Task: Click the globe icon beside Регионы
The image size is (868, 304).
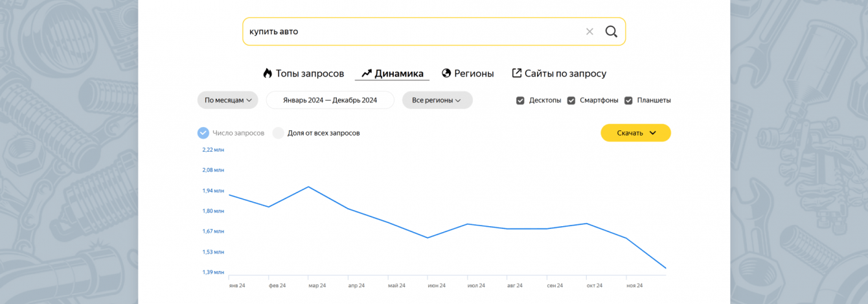Action: coord(446,73)
